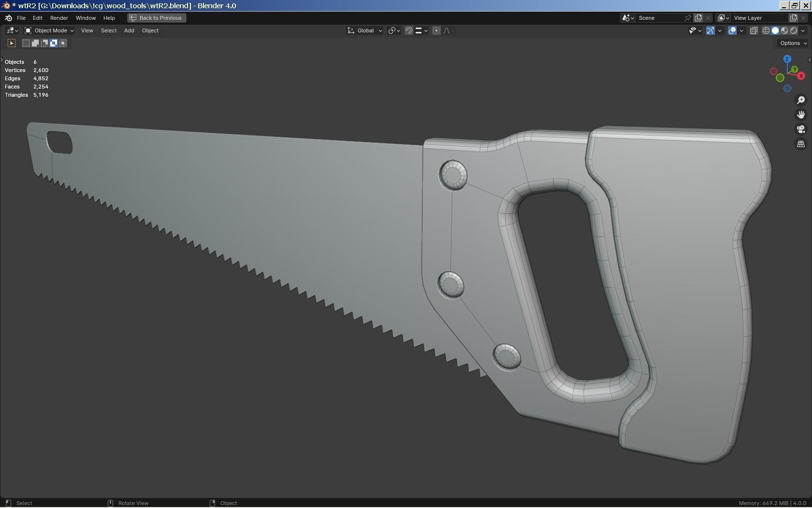Open the Object Mode dropdown
The height and width of the screenshot is (508, 812).
[x=49, y=30]
